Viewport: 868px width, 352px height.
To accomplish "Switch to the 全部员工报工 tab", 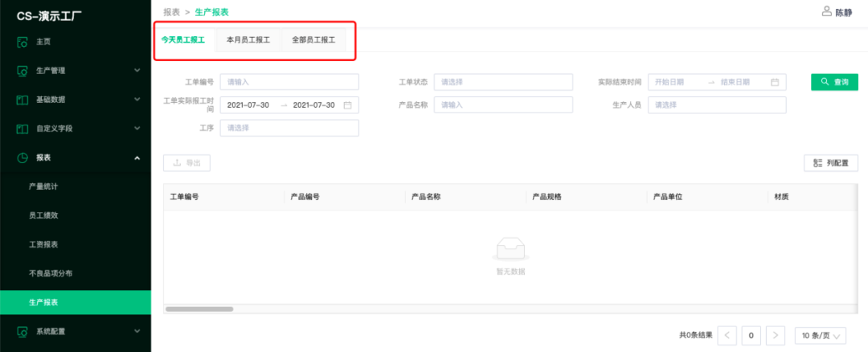I will click(x=313, y=39).
